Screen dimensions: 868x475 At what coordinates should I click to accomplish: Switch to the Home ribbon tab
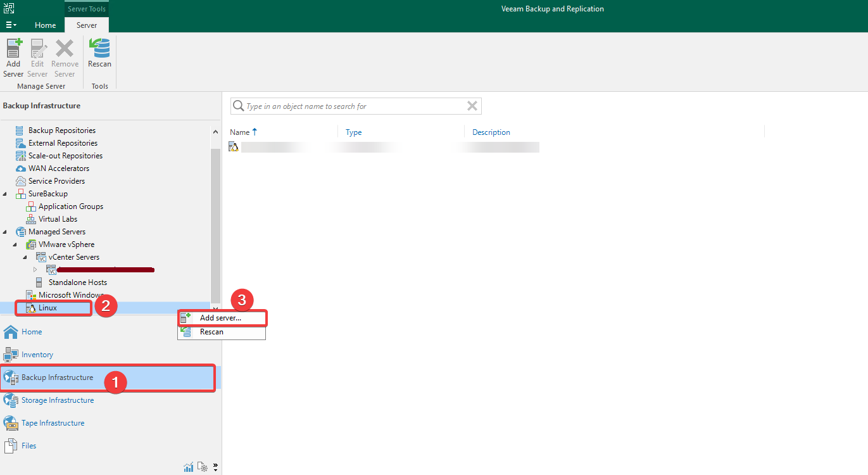tap(45, 25)
